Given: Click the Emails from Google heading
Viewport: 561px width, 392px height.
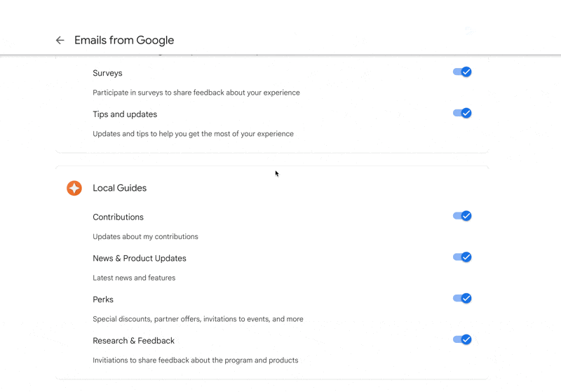Looking at the screenshot, I should pos(124,40).
